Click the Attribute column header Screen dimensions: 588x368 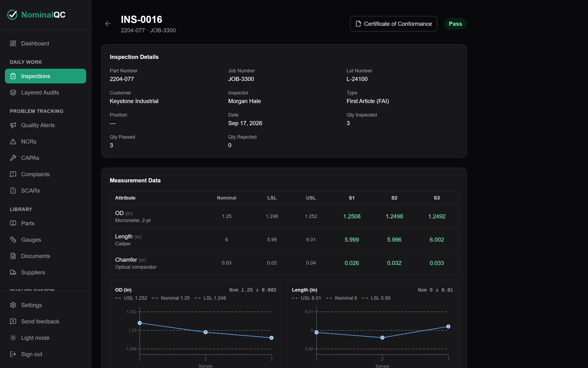(x=125, y=198)
